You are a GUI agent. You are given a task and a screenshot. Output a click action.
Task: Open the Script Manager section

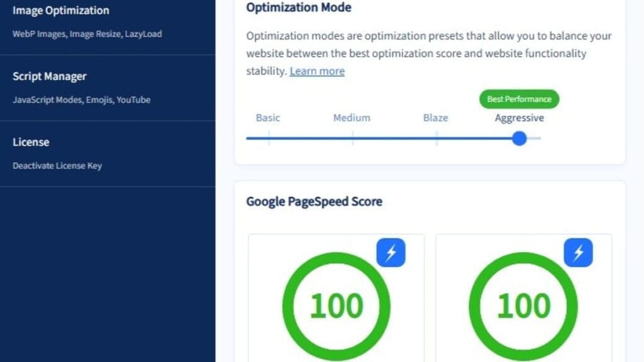(50, 77)
